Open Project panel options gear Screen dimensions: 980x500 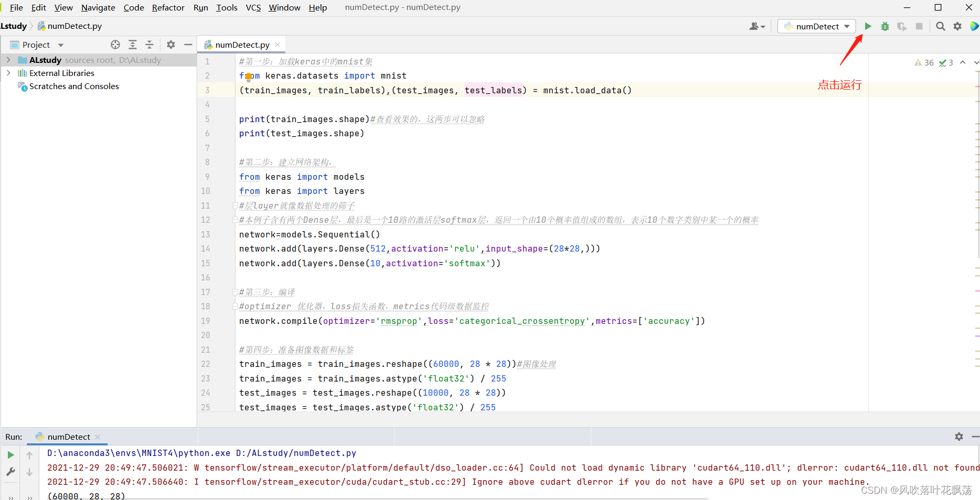[x=171, y=45]
